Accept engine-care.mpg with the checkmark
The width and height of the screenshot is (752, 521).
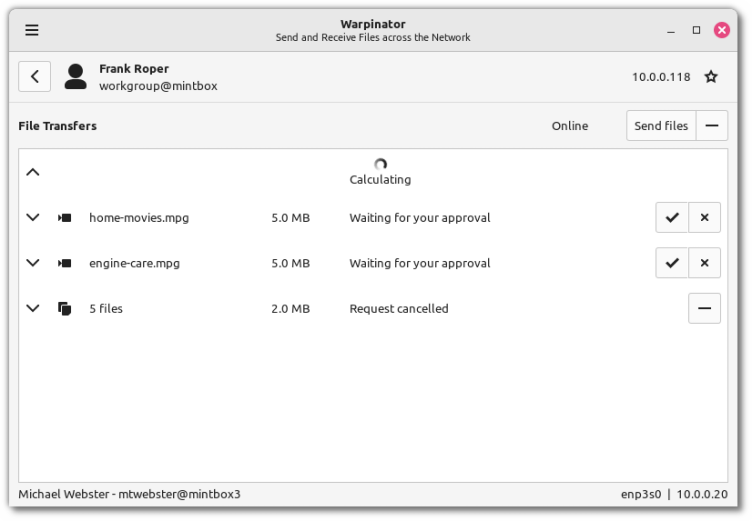672,263
